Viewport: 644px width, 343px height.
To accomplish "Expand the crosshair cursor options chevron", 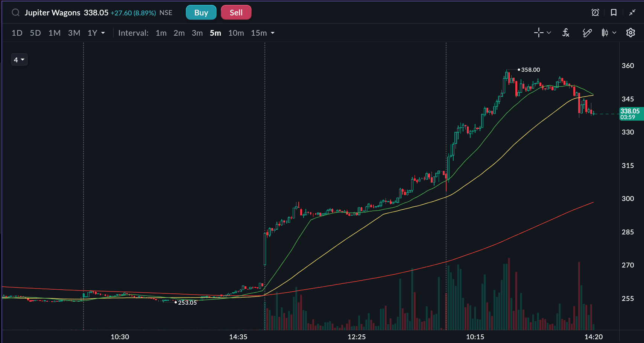I will click(549, 33).
